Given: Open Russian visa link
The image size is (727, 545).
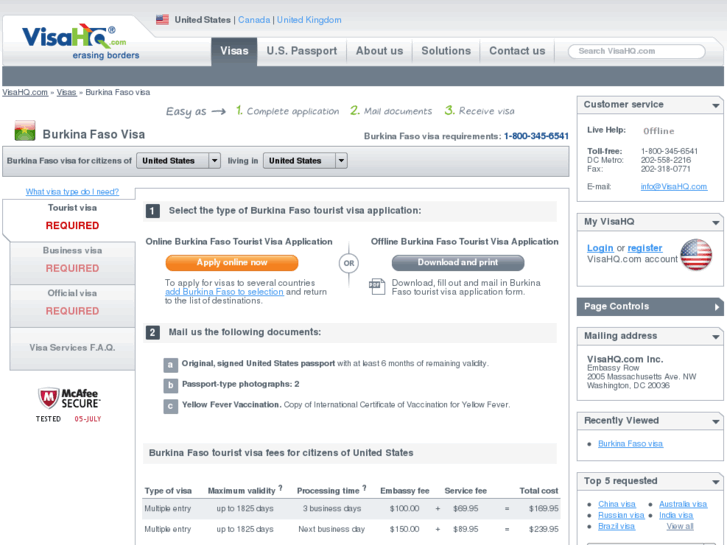Looking at the screenshot, I should coord(621,515).
